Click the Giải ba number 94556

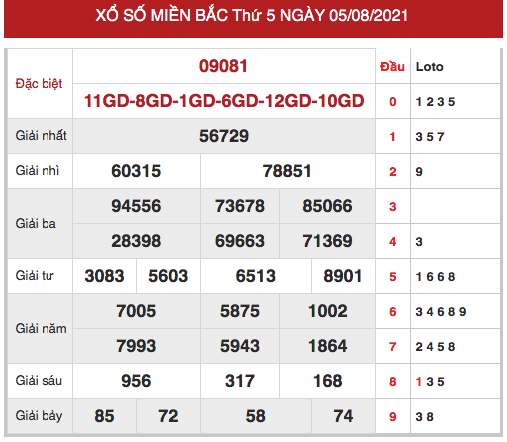[136, 206]
